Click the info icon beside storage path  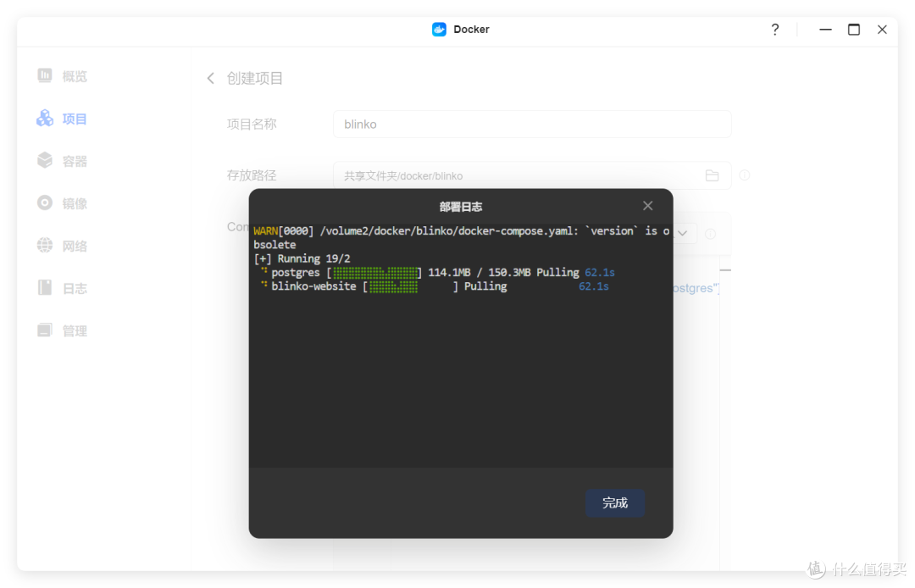click(745, 175)
